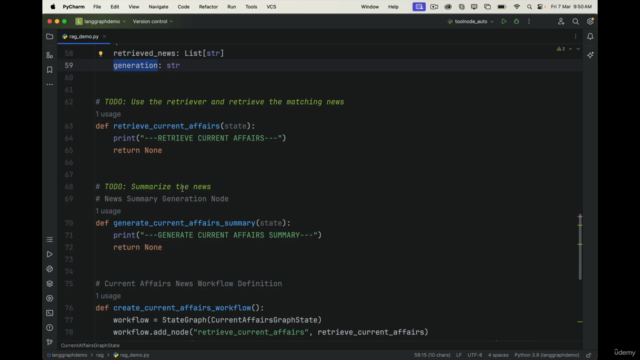Image resolution: width=640 pixels, height=360 pixels.
Task: Open the Python Packages tool window
Action: 49,269
